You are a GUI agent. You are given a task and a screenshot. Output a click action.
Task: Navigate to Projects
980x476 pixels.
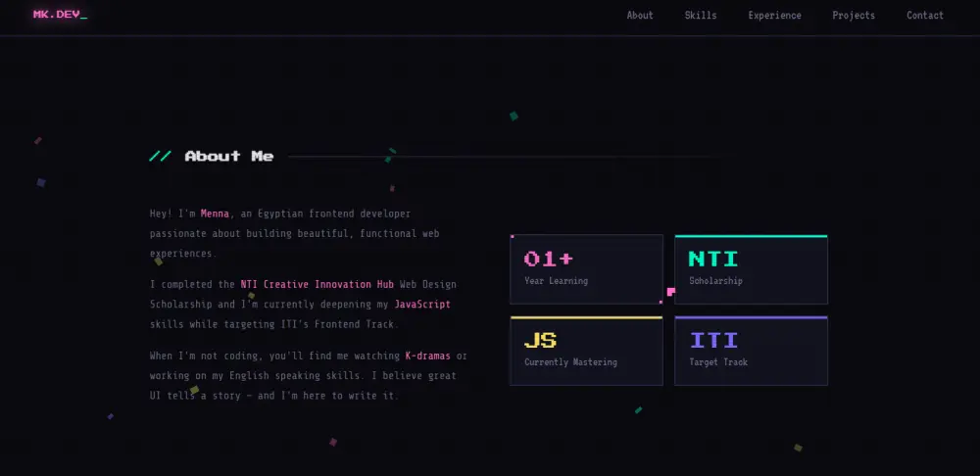pos(854,15)
